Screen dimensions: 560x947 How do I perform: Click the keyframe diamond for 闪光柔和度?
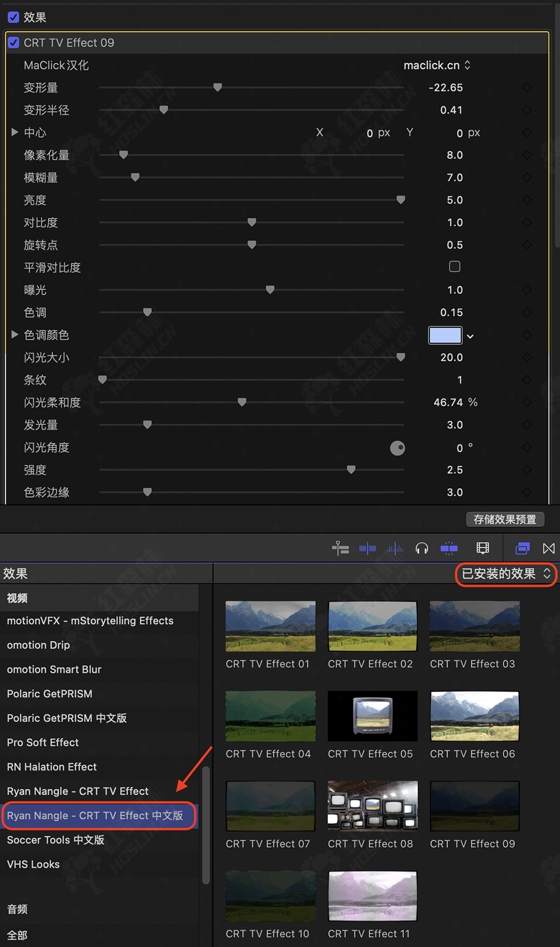(x=526, y=402)
